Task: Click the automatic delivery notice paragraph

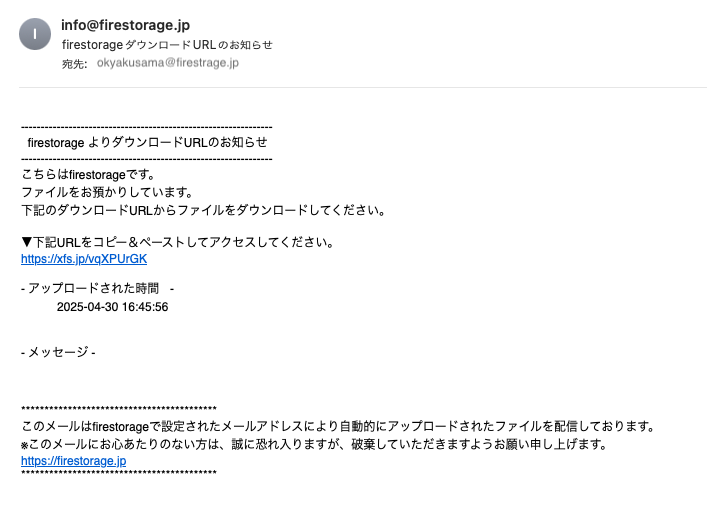Action: (x=338, y=426)
